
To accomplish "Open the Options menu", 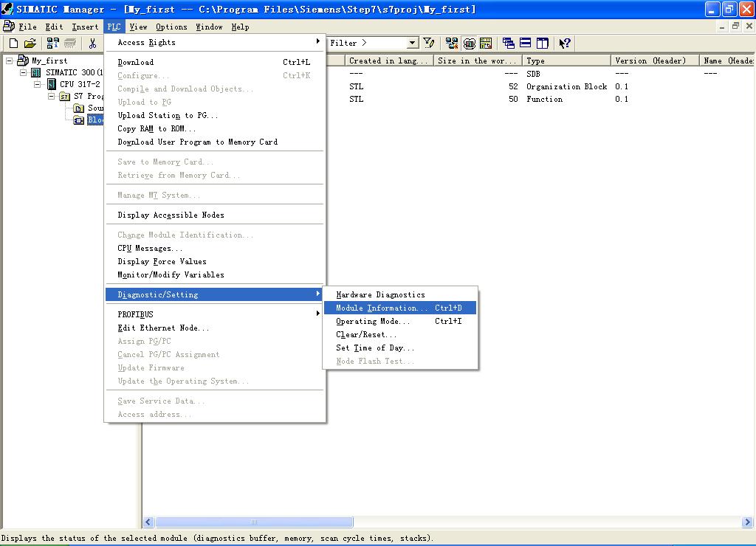I will click(x=171, y=27).
